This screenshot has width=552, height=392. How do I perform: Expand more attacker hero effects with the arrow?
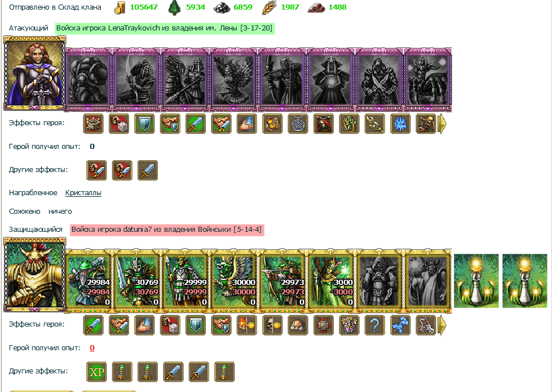(442, 124)
